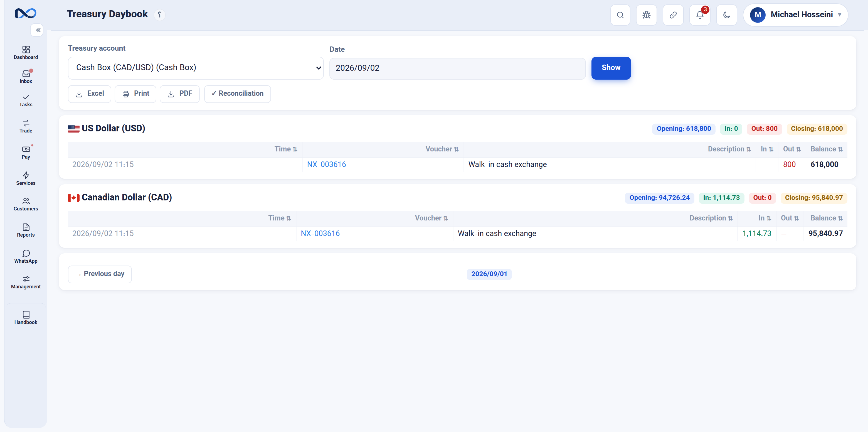868x432 pixels.
Task: Open the Michael Hosseini user menu
Action: 796,15
